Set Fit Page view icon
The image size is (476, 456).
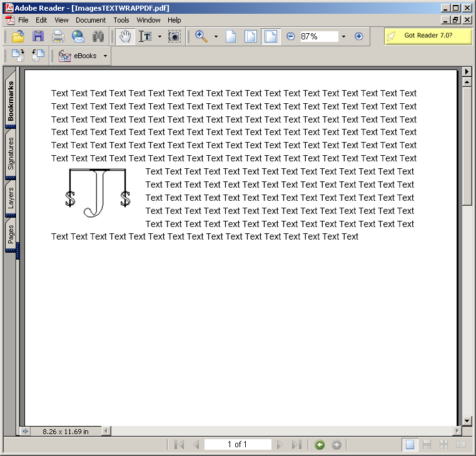pos(251,36)
